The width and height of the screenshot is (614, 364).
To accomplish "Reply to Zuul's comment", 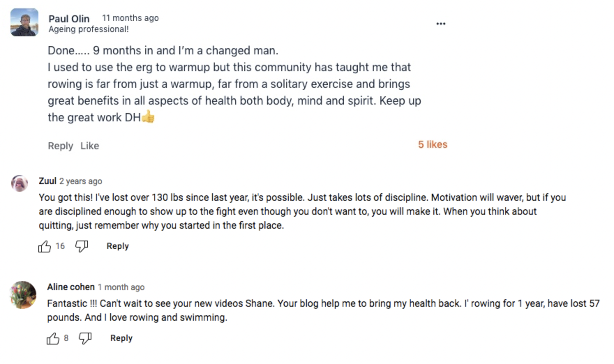I will click(x=118, y=246).
